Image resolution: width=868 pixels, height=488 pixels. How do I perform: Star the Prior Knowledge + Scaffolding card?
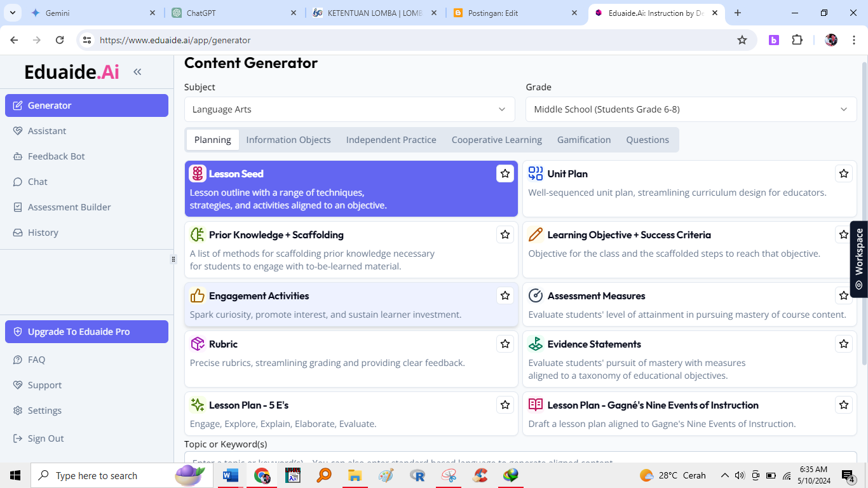(505, 234)
